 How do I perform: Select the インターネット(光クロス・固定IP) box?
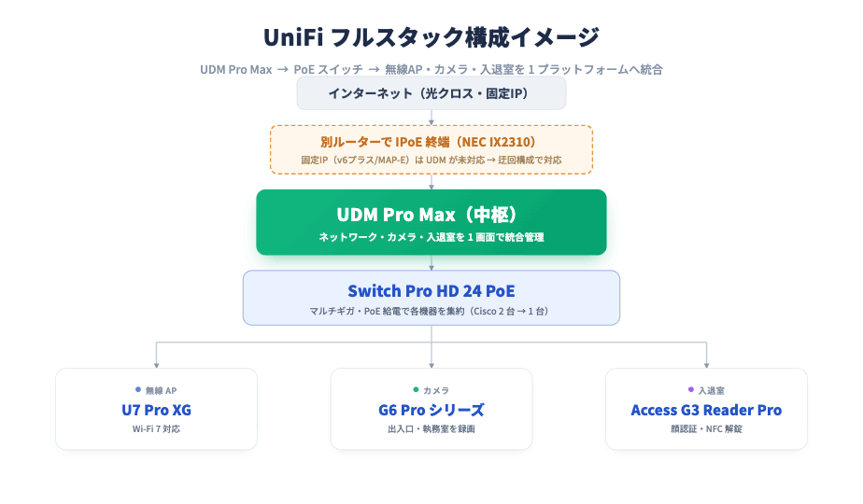[x=431, y=93]
